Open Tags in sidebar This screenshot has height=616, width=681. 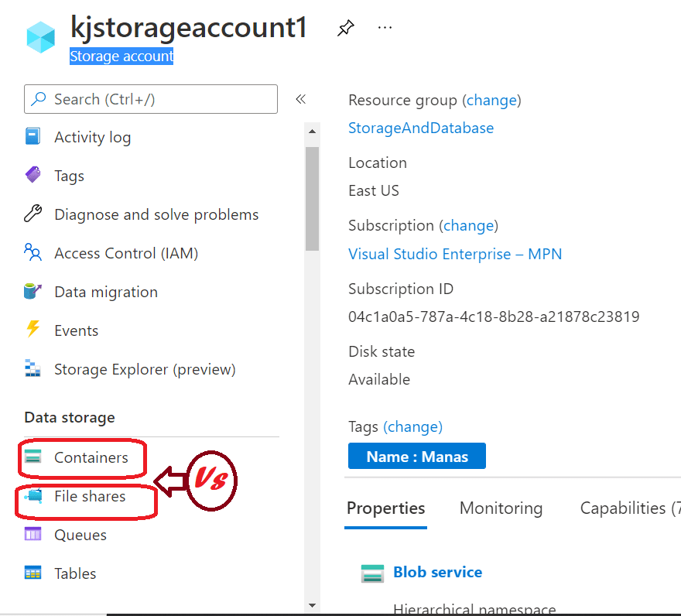(69, 176)
